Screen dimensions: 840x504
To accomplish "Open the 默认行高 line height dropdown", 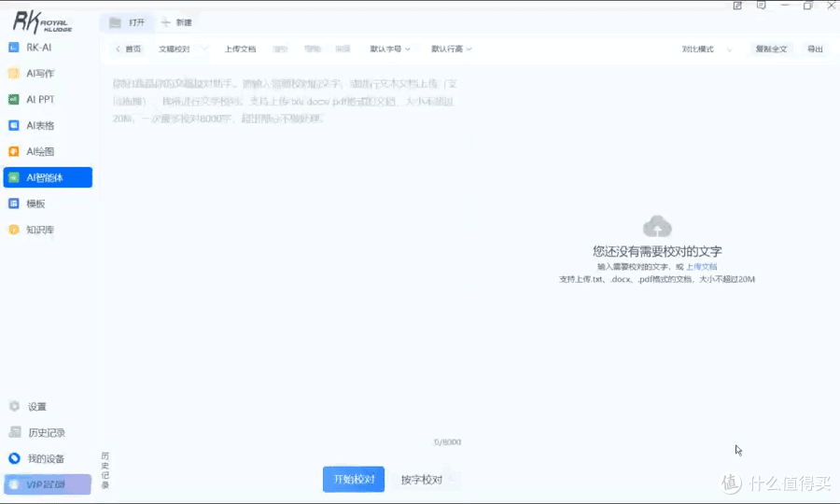I will coord(452,49).
